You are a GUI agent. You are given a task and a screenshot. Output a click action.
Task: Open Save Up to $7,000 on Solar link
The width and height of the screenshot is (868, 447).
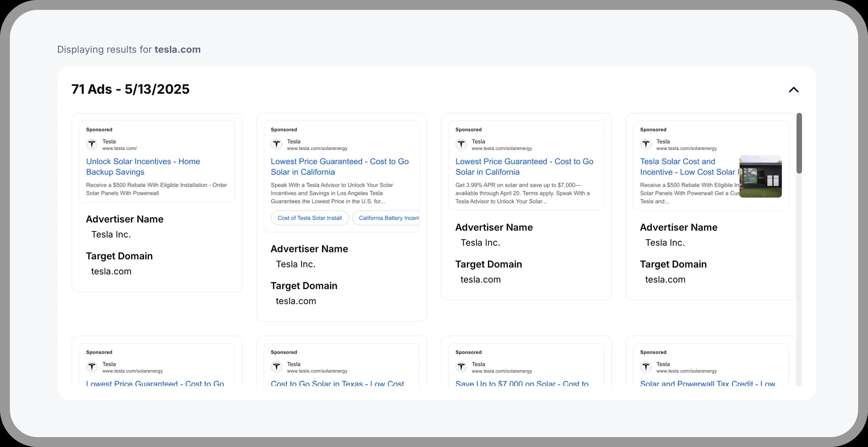[x=522, y=384]
